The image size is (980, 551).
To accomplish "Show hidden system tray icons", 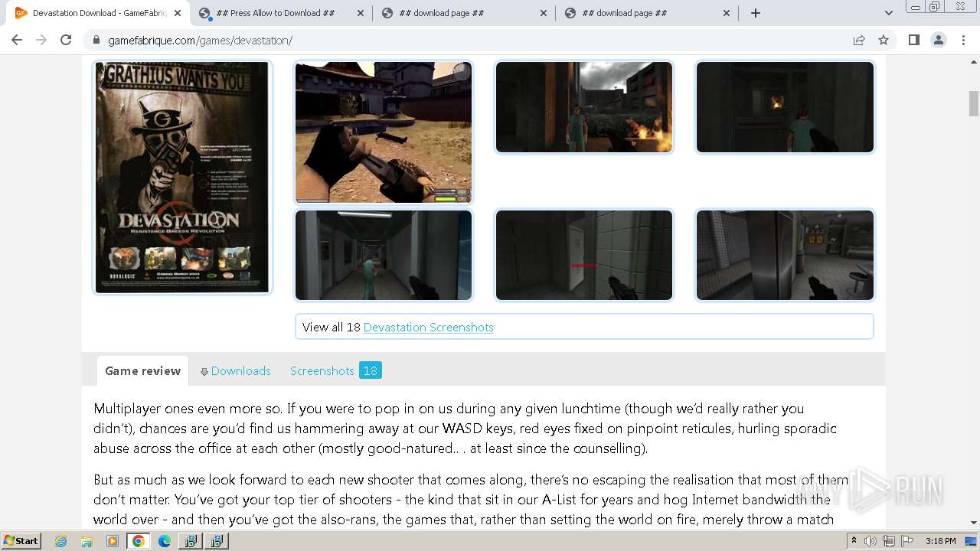I will 854,541.
